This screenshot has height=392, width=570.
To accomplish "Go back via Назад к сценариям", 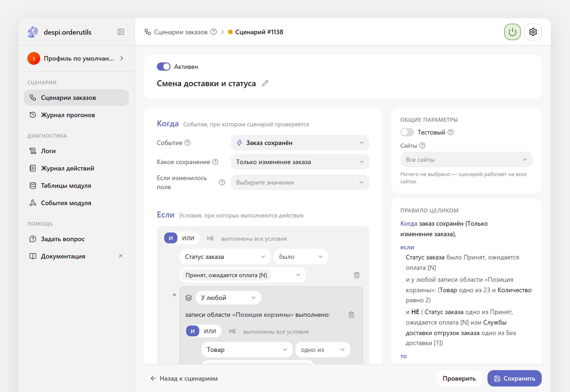I will point(184,378).
